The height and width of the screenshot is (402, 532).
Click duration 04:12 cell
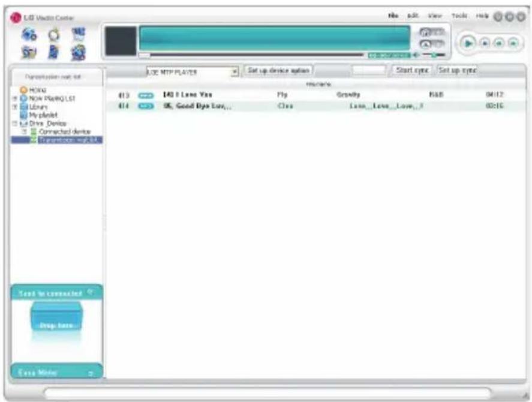point(495,95)
